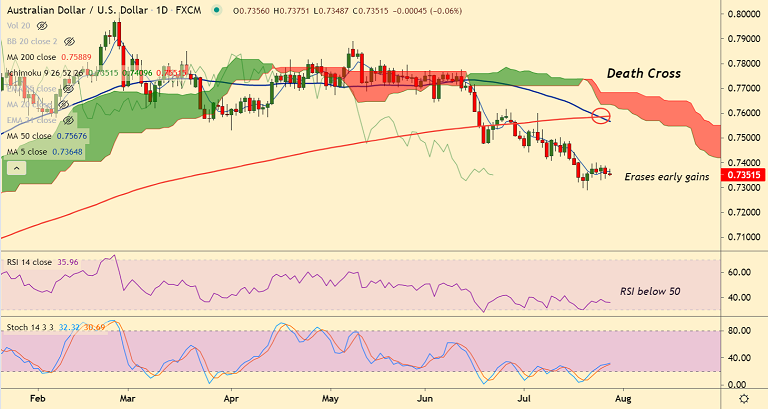Select the MA 50 close legend
Screen dimensions: 768x409
point(29,136)
